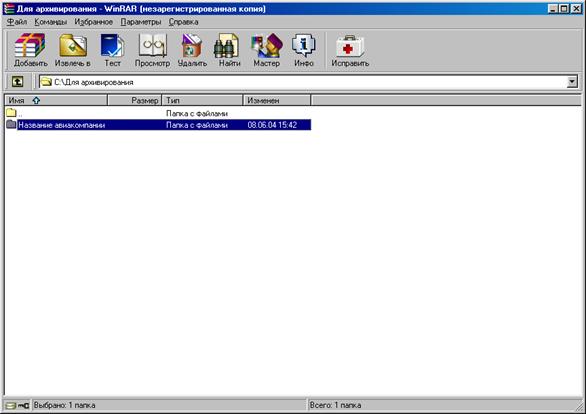Launch the Мастер (Wizard) tool

(x=266, y=50)
